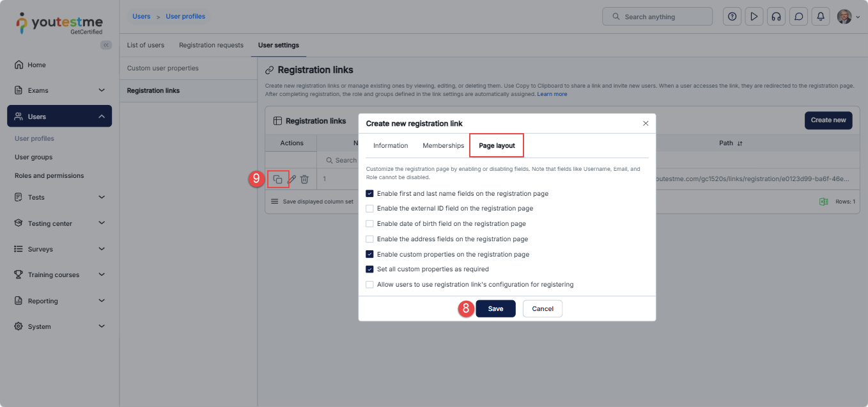Switch to the Memberships tab

(443, 146)
